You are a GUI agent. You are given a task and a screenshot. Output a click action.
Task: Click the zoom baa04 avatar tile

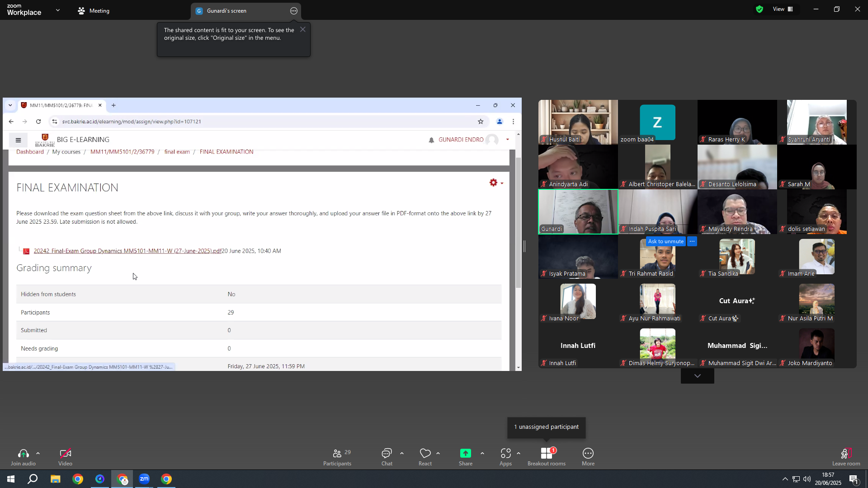(x=658, y=122)
